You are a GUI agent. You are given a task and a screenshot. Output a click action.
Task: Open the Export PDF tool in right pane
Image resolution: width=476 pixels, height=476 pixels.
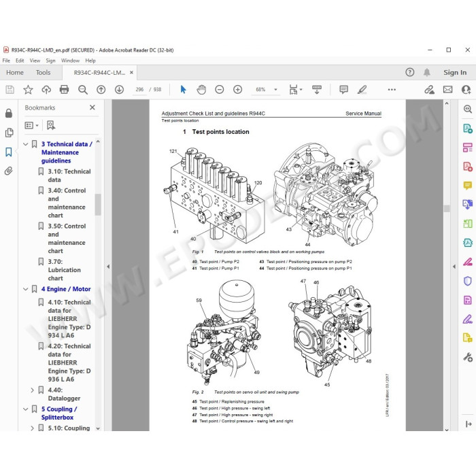coord(468,129)
